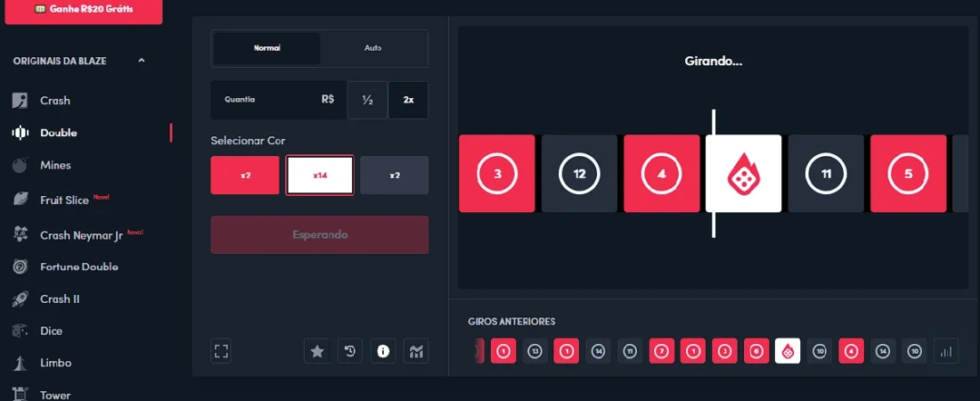Select the Dice game icon
980x401 pixels.
20,331
